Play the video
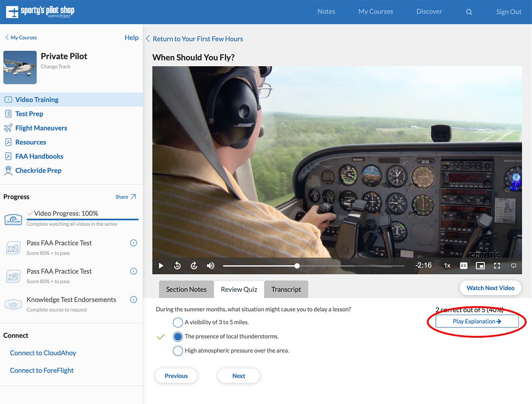The height and width of the screenshot is (404, 532). tap(161, 265)
